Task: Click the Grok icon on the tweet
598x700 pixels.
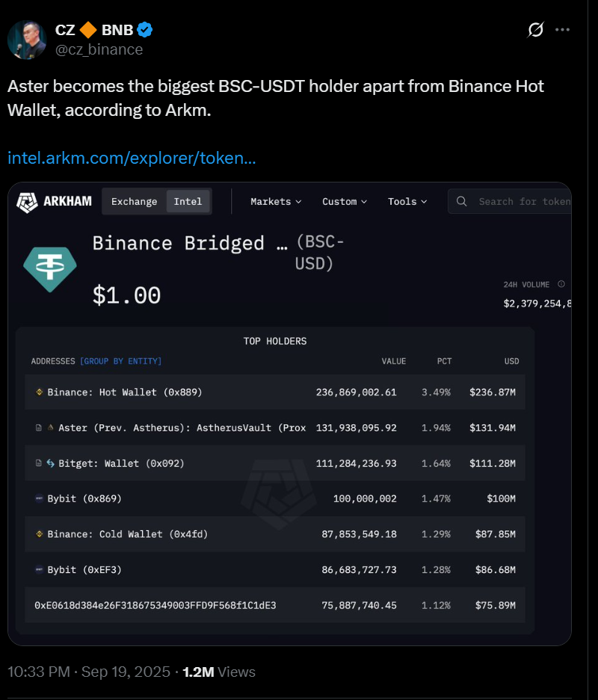Action: coord(535,30)
